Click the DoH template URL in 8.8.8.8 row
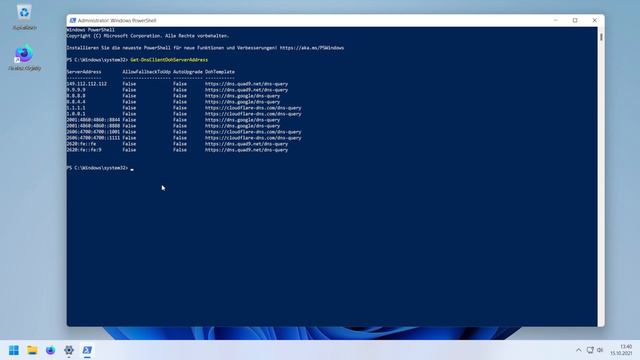Screen dimensions: 640x360 [242, 96]
